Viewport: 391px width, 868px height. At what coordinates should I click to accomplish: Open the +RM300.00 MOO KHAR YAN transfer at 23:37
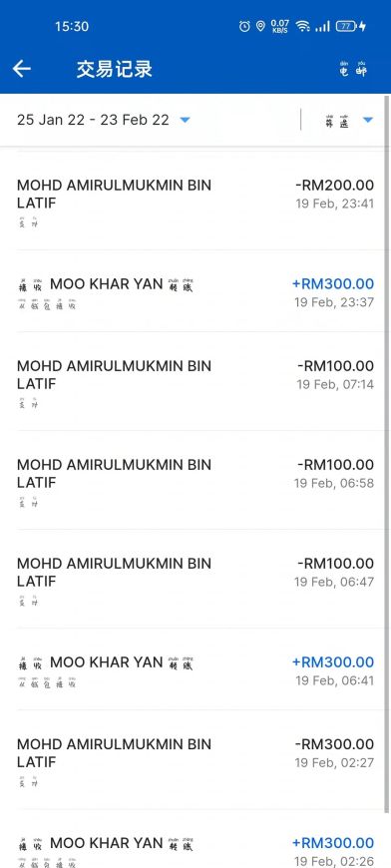point(195,291)
